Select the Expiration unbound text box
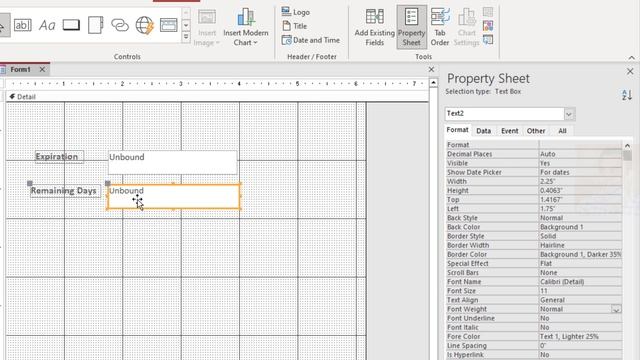The image size is (640, 360). click(x=172, y=162)
